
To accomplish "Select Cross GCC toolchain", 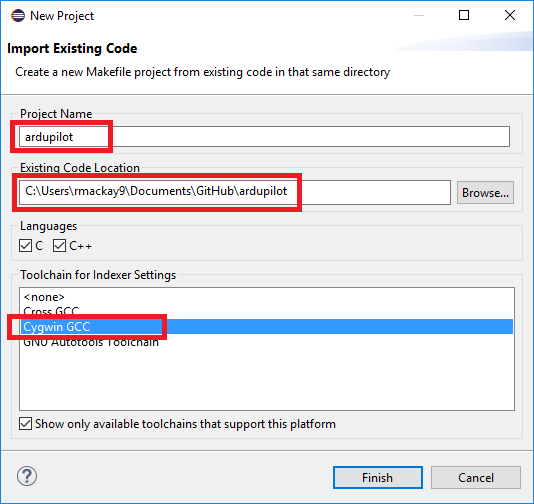I will tap(51, 311).
